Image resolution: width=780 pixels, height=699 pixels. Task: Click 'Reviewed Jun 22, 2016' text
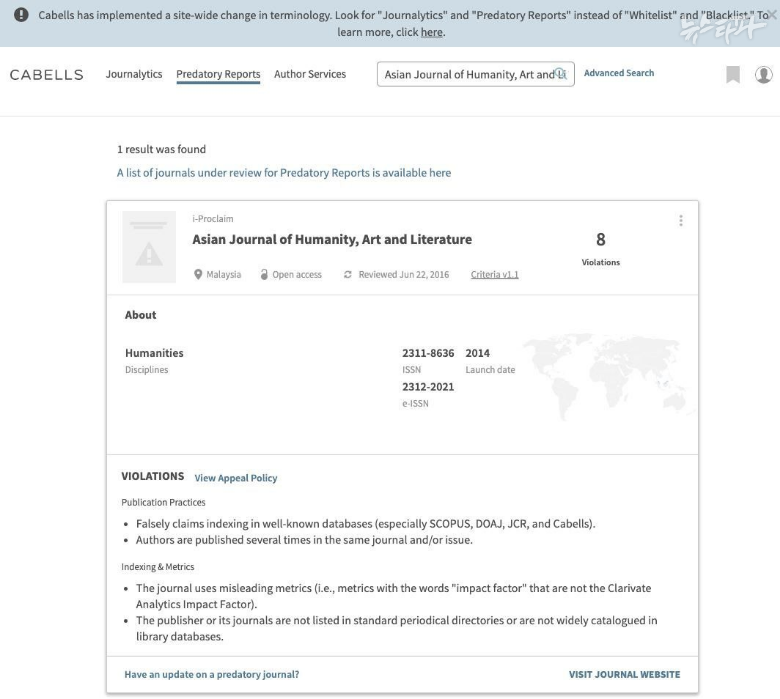(x=404, y=275)
